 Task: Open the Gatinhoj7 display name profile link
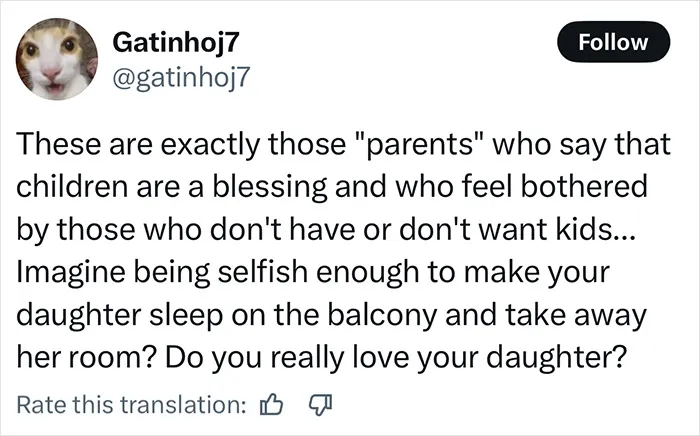click(x=176, y=43)
